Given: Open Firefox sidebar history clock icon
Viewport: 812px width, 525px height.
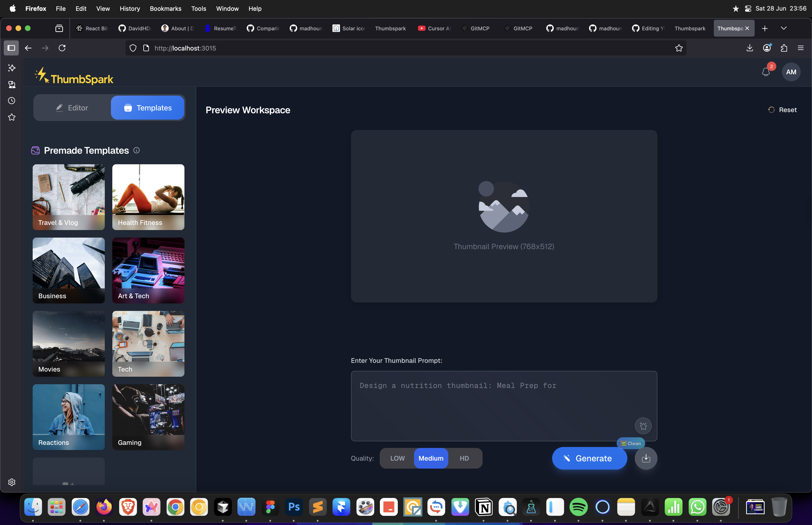Looking at the screenshot, I should point(12,101).
